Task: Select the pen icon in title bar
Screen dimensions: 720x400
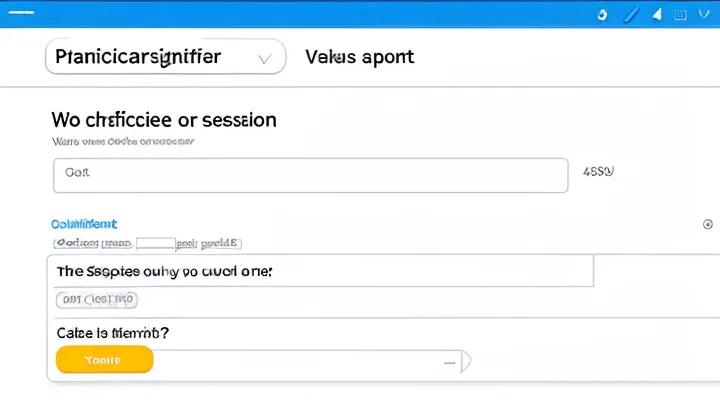Action: coord(630,15)
